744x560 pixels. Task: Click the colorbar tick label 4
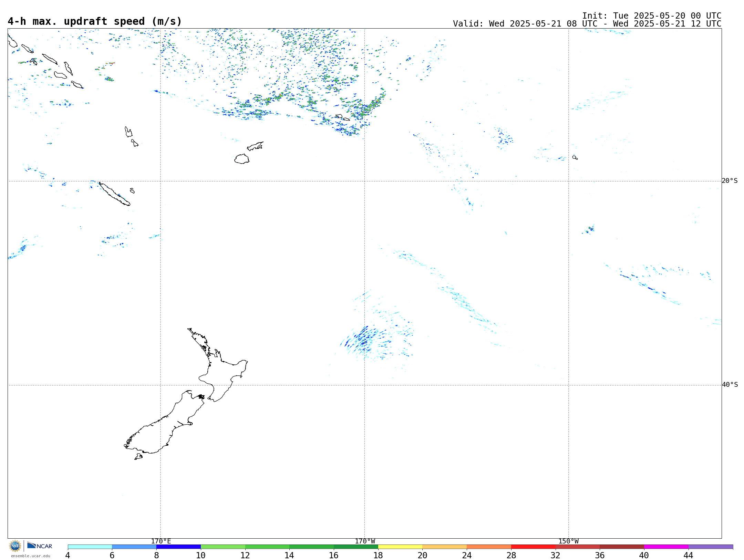68,555
